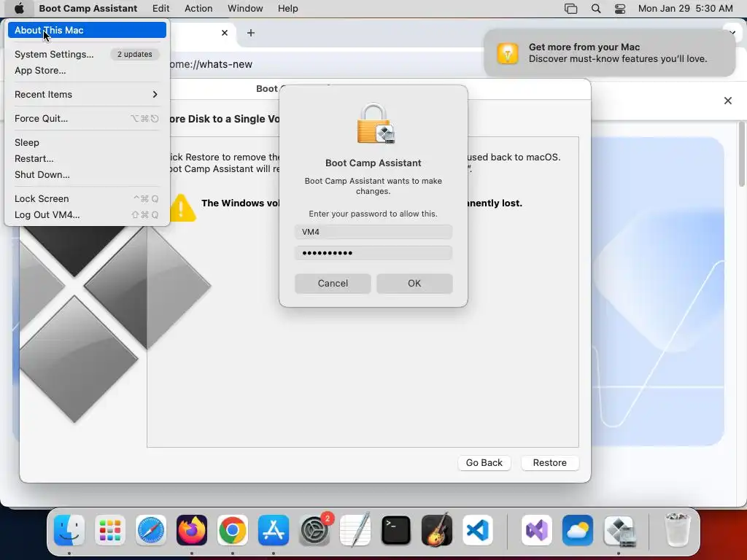Open the Trash in the Dock
The height and width of the screenshot is (560, 747).
tap(677, 530)
